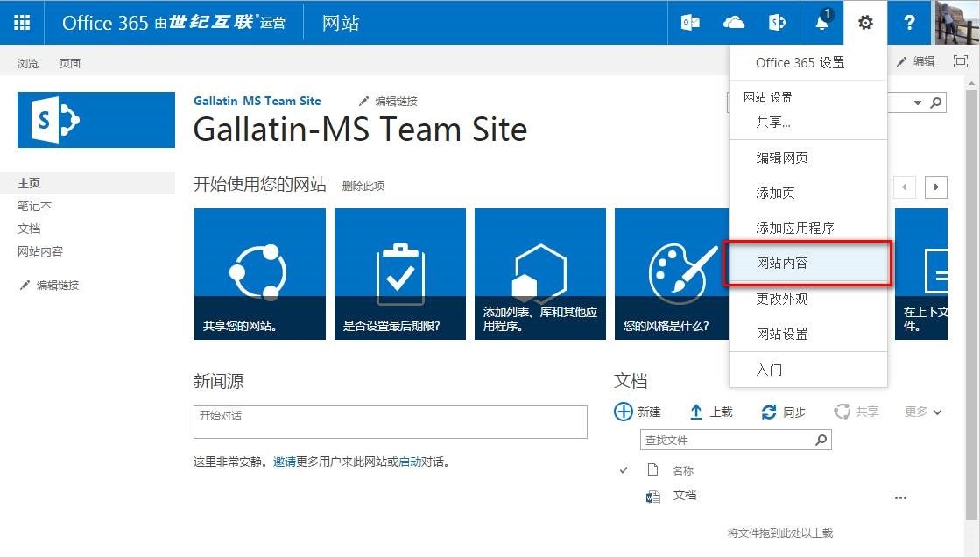Click the 文档 web part heading
This screenshot has width=980, height=557.
pos(631,381)
